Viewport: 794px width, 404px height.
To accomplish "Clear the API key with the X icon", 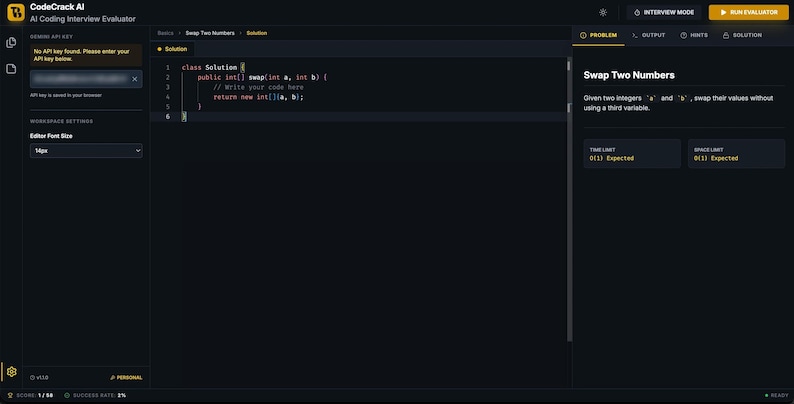I will pos(135,79).
